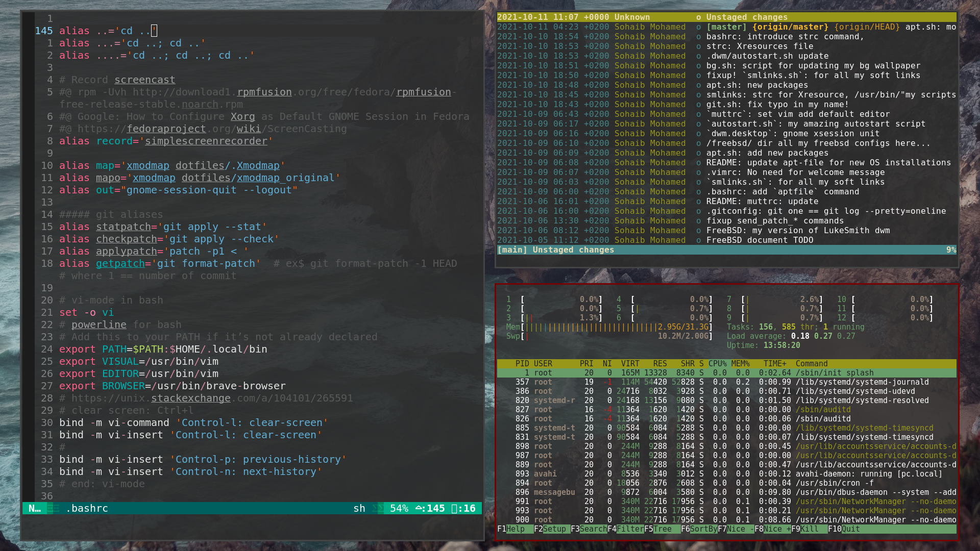Click the {origin/master} remote ref tag
Viewport: 980px width, 551px height.
790,27
